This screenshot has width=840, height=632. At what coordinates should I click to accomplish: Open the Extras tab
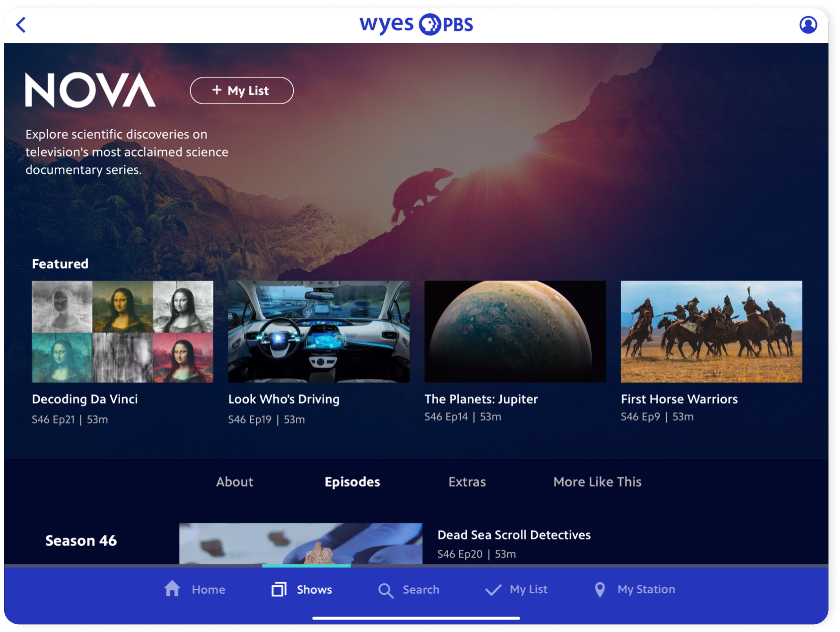467,481
